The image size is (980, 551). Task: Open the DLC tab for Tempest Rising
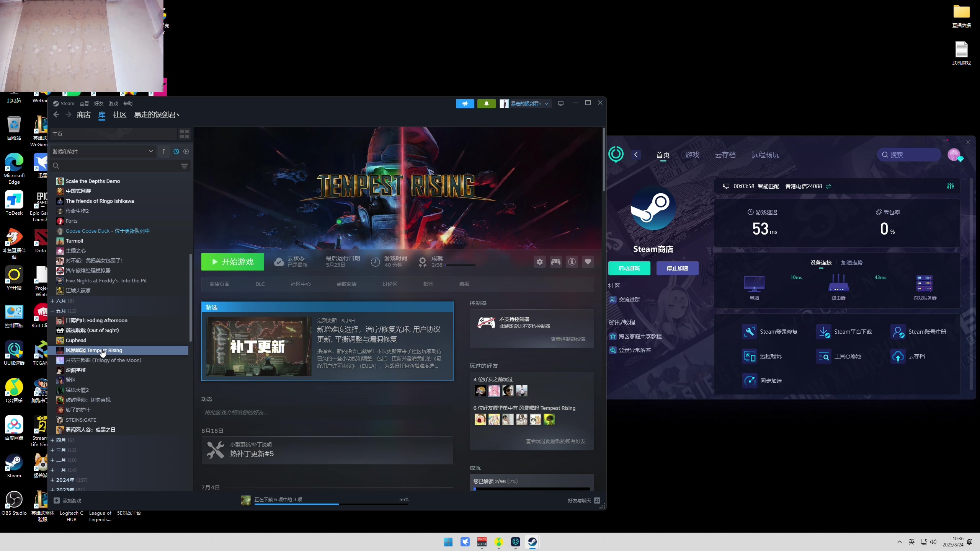coord(260,284)
